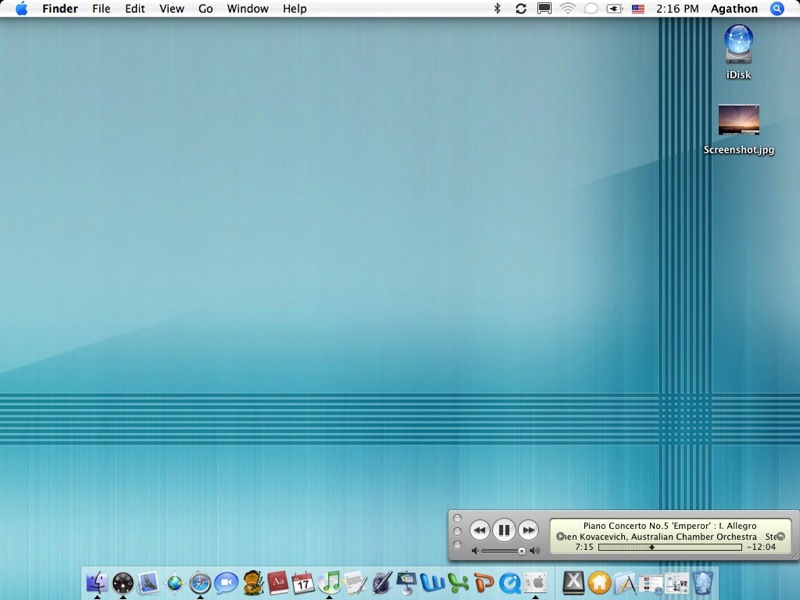This screenshot has width=800, height=600.
Task: Open the Go menu
Action: (206, 9)
